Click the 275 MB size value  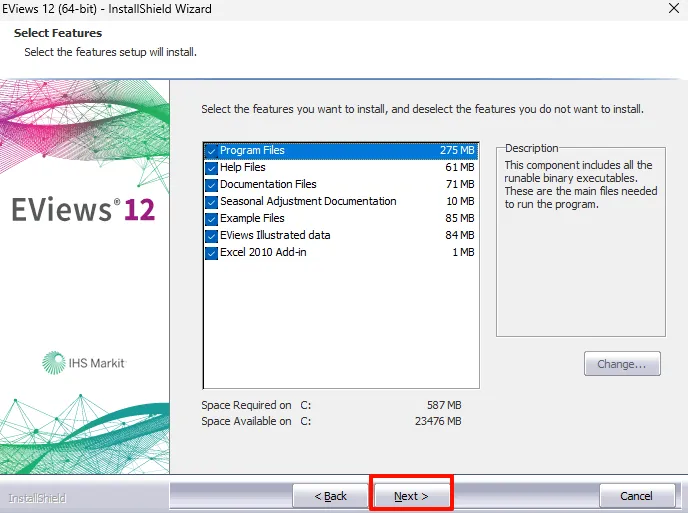[457, 150]
